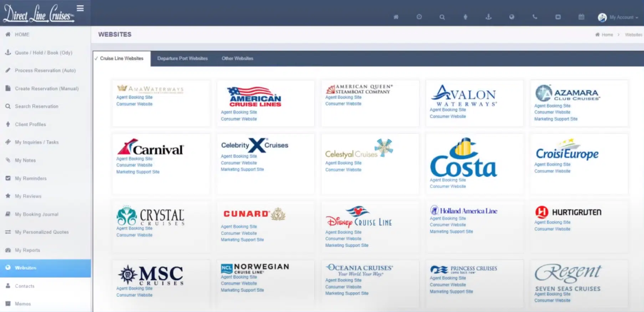
Task: Click the pencil icon beside Process Reservation
Action: (x=8, y=70)
